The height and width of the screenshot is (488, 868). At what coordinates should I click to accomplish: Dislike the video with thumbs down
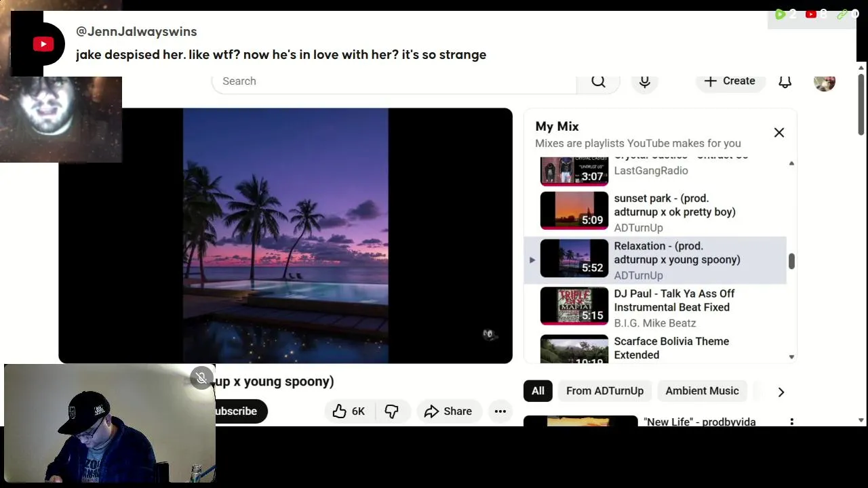click(x=391, y=411)
